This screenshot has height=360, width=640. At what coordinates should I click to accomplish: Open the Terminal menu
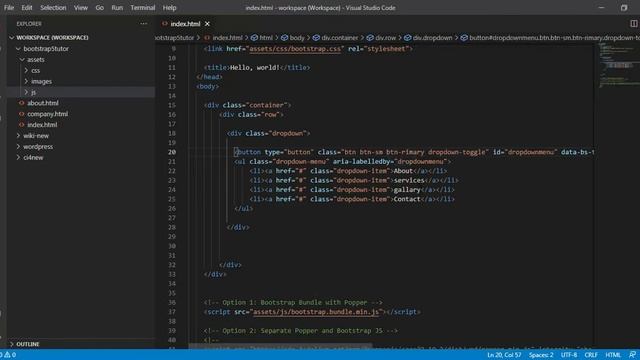point(142,7)
